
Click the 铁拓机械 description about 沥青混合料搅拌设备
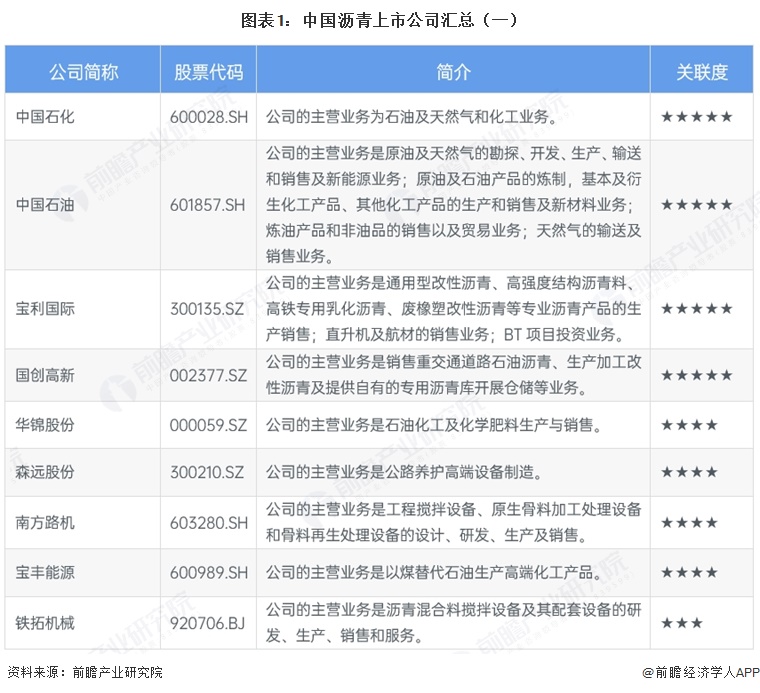pyautogui.click(x=453, y=622)
